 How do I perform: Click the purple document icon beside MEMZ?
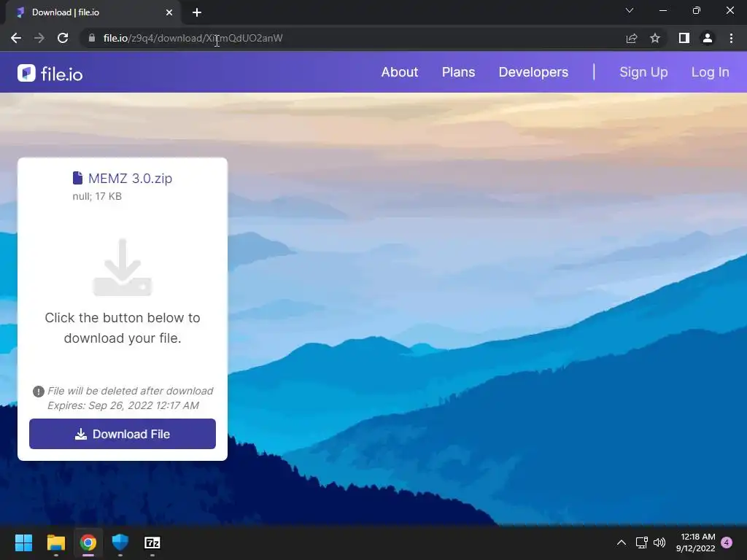[77, 178]
